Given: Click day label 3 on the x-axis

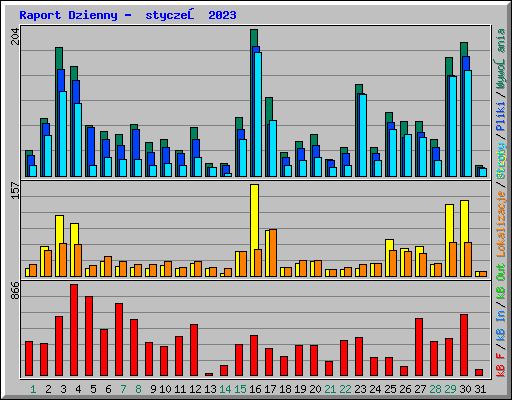Looking at the screenshot, I should 63,389.
